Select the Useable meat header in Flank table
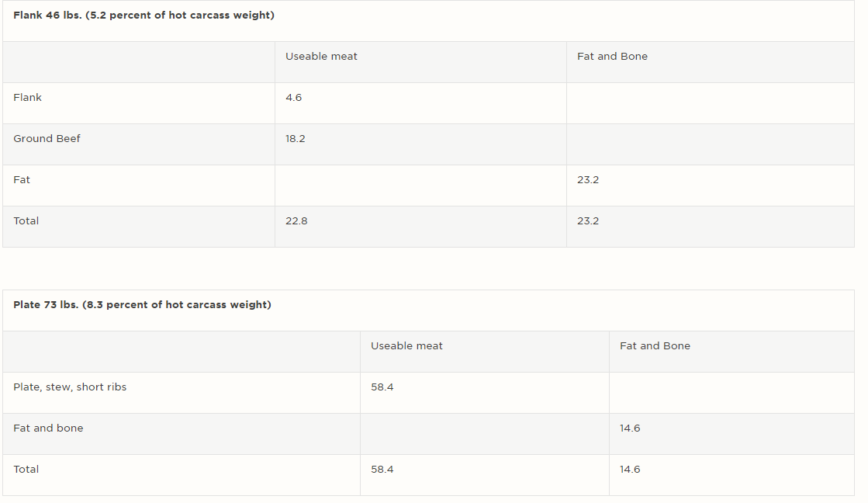The width and height of the screenshot is (868, 503). (x=321, y=57)
